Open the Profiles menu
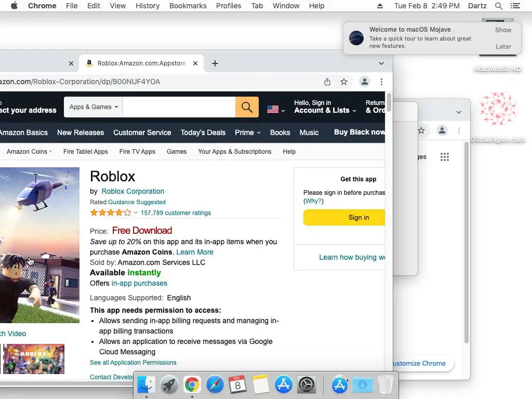 click(x=229, y=6)
